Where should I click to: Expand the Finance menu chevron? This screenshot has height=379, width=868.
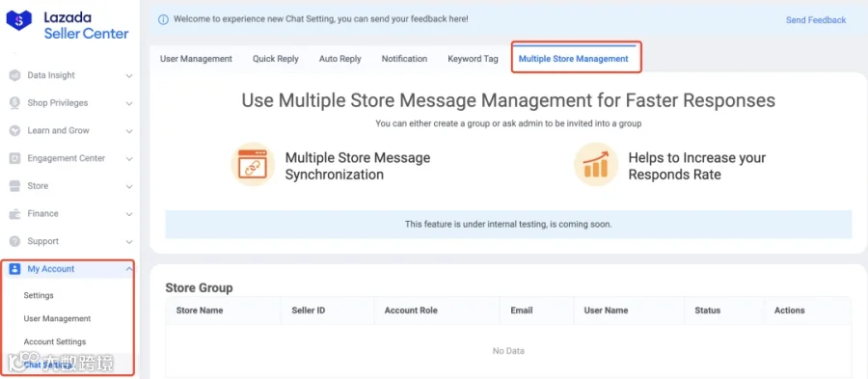tap(129, 214)
